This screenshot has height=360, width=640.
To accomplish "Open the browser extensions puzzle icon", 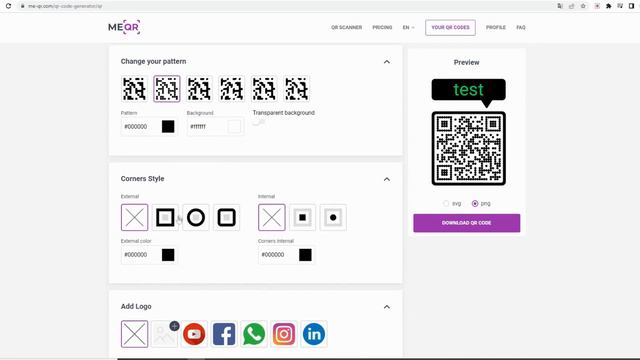I will coord(608,6).
